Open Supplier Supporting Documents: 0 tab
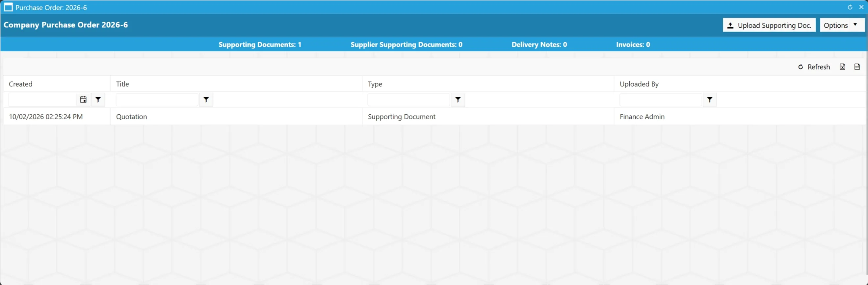Viewport: 868px width, 285px height. point(407,44)
